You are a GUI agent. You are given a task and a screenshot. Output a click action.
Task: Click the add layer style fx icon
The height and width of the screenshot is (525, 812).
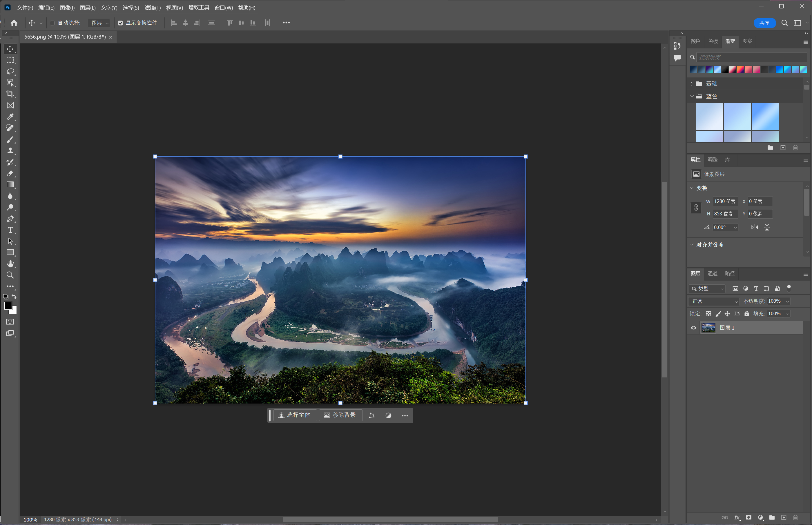pyautogui.click(x=737, y=517)
